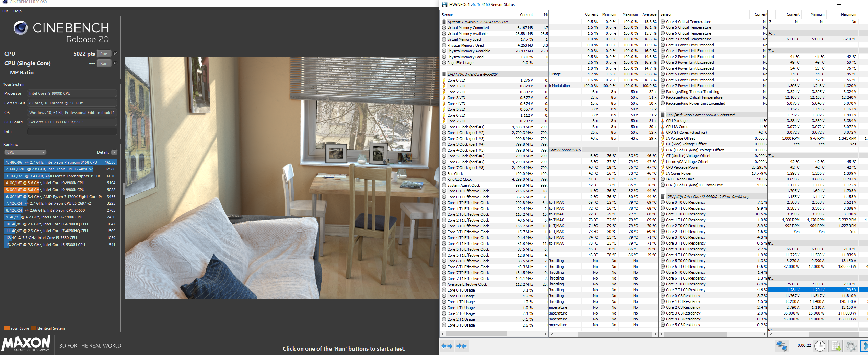Click the 5022 pts CPU score
Viewport: 868px width, 355px height.
coord(84,54)
